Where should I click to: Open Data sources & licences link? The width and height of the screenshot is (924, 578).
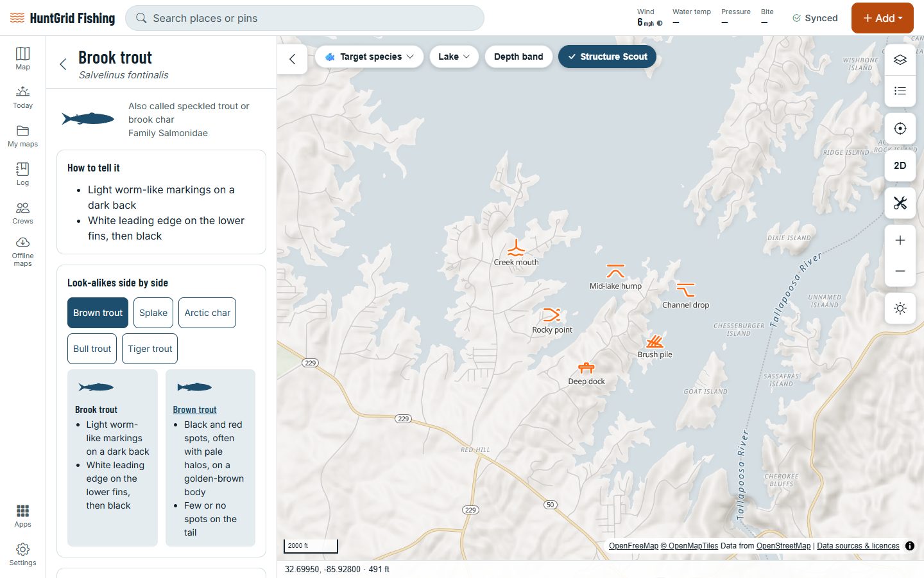click(x=858, y=546)
